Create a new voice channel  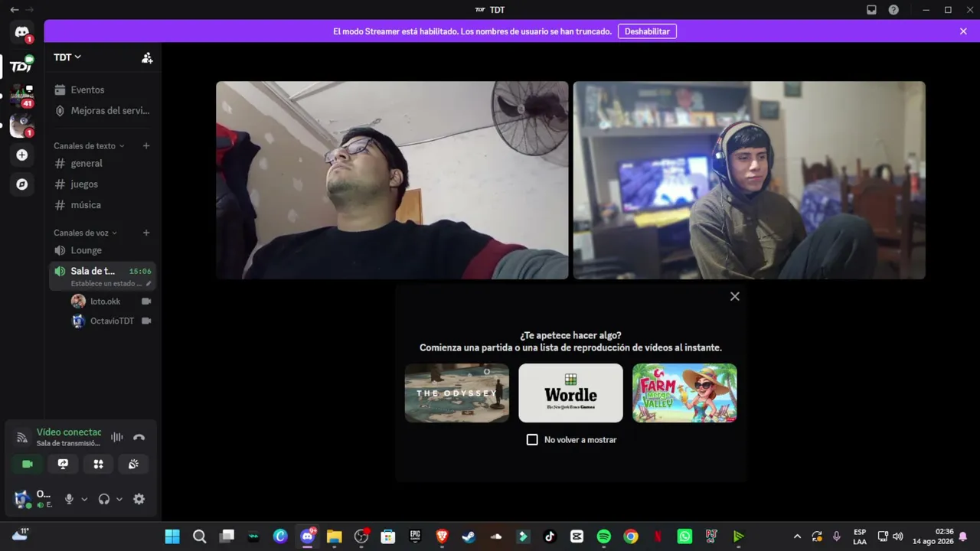[x=146, y=233]
